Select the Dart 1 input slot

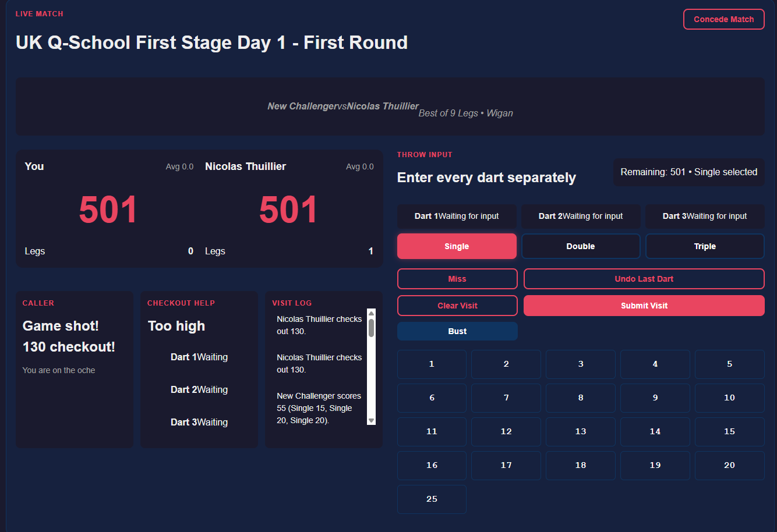457,216
